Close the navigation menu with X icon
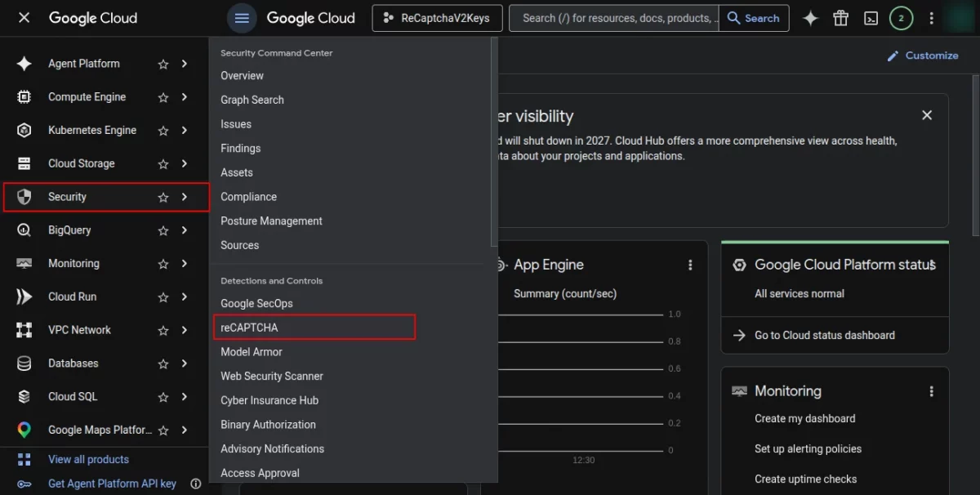 [x=24, y=17]
